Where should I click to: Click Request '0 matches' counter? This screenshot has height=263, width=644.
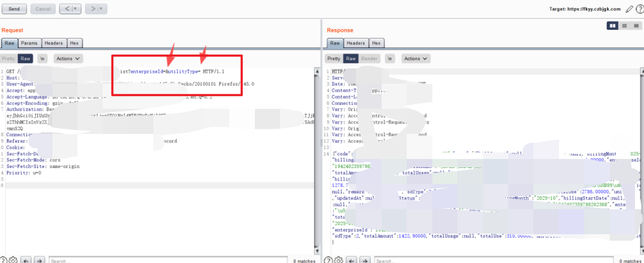[x=304, y=261]
